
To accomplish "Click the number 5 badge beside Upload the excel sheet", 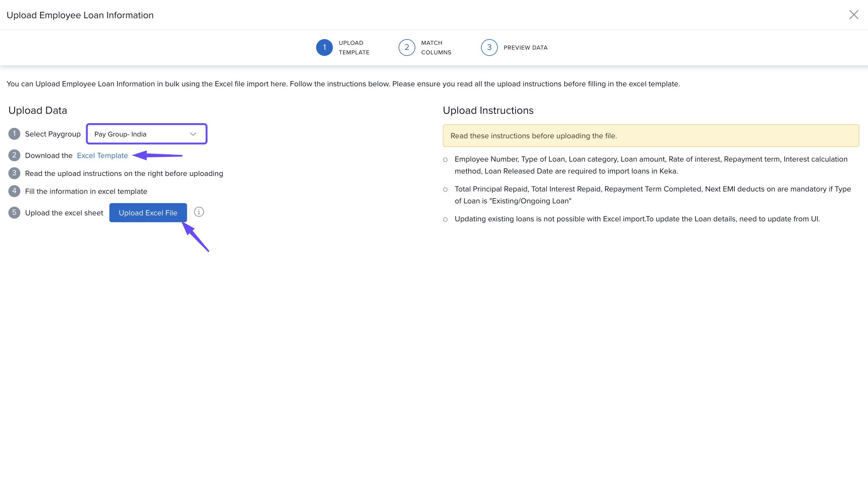I will [14, 213].
